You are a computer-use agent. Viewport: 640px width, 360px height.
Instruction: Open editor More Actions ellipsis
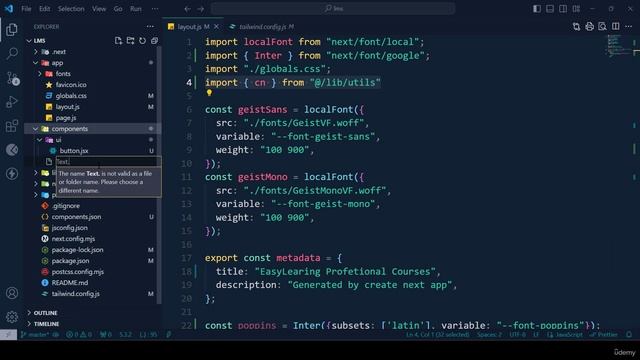tap(629, 27)
